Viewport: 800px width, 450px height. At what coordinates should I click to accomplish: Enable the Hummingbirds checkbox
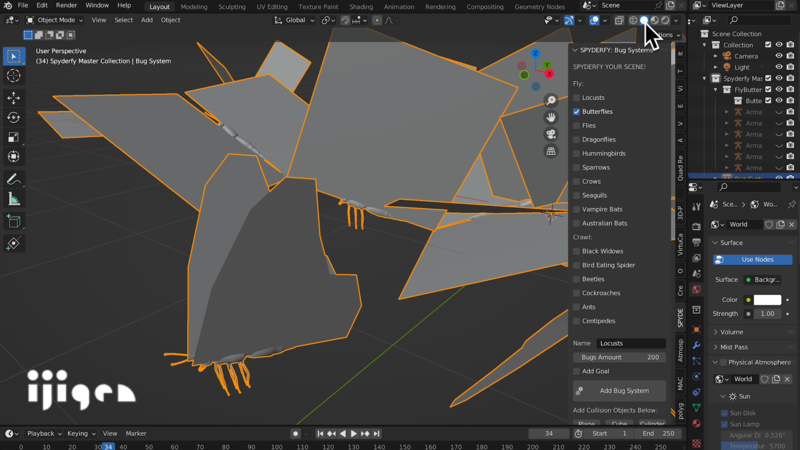pyautogui.click(x=577, y=154)
